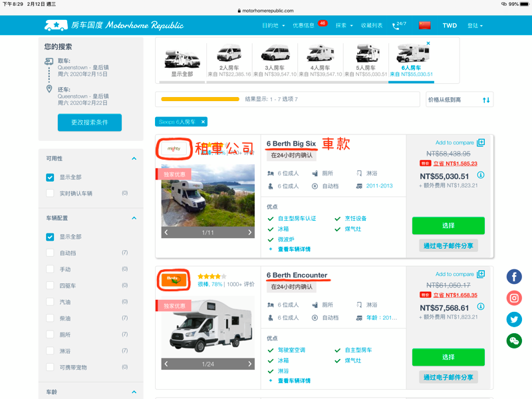Viewport: 532px width, 399px height.
Task: Click price info icon beside NT$55,030.51
Action: 481,176
